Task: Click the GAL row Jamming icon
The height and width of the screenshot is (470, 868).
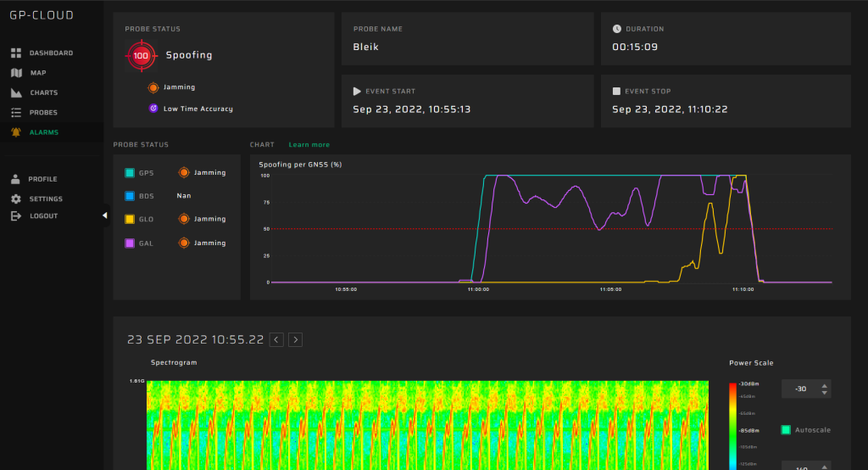Action: coord(184,243)
